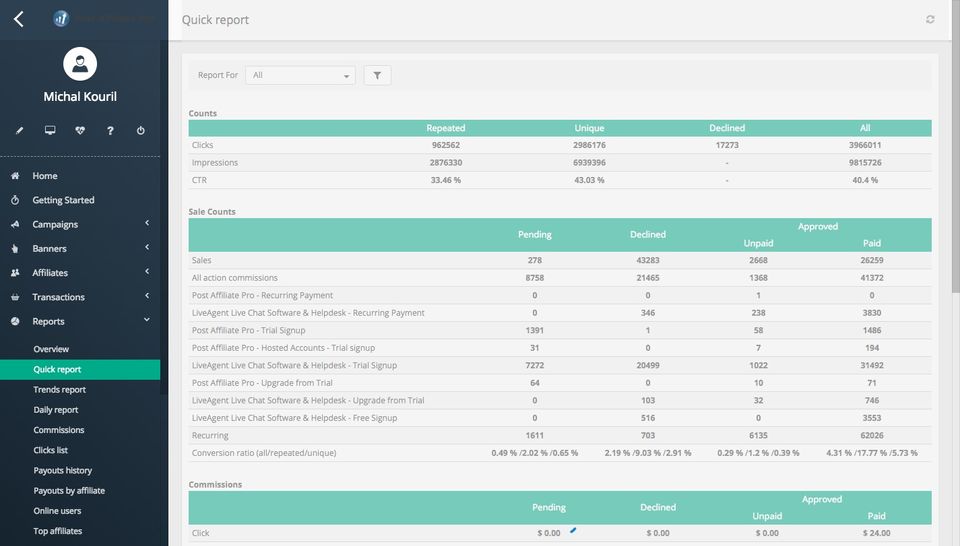960x546 pixels.
Task: Expand the Banners menu chevron
Action: pyautogui.click(x=147, y=247)
